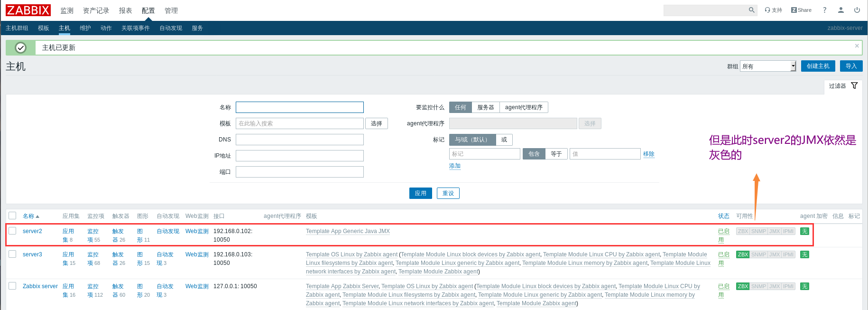Screen dimensions: 868x310
Task: Open the 资产记录 top menu
Action: (x=96, y=10)
